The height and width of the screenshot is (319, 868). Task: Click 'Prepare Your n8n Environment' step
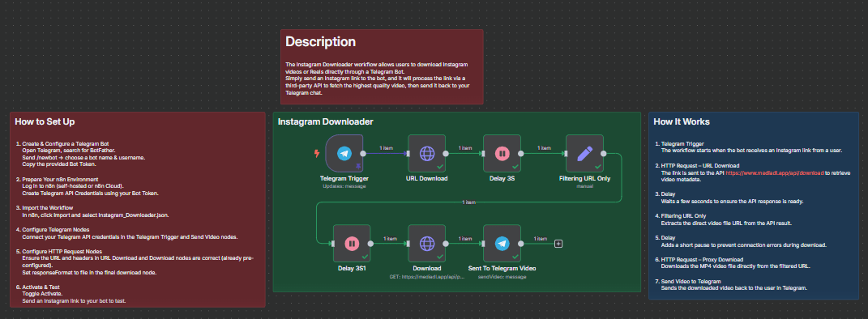60,179
